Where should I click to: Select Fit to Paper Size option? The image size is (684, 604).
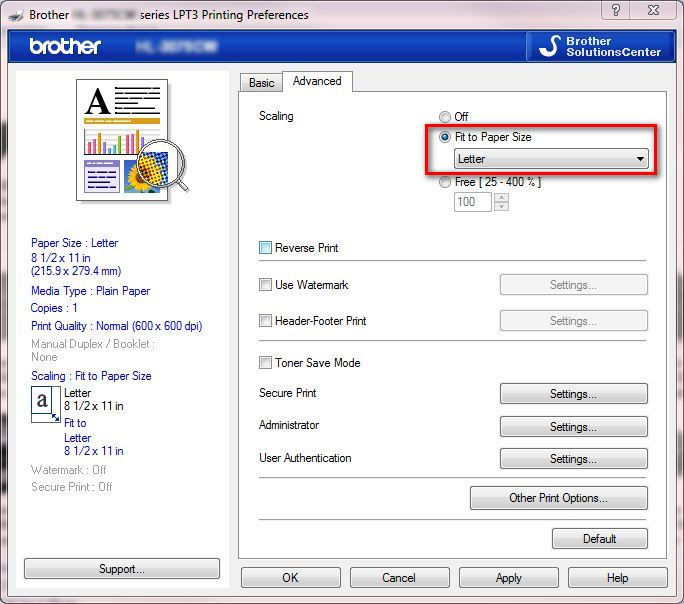point(445,137)
